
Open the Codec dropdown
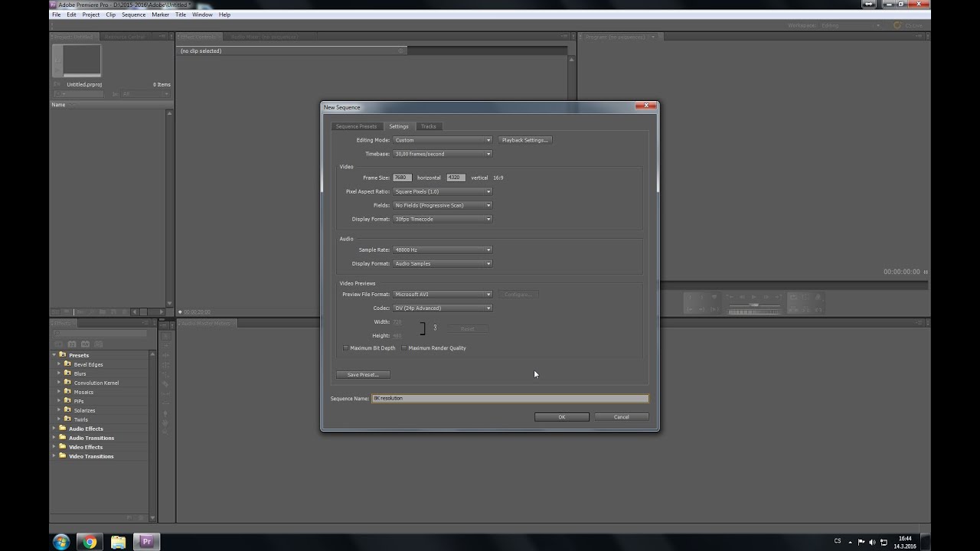pyautogui.click(x=443, y=308)
